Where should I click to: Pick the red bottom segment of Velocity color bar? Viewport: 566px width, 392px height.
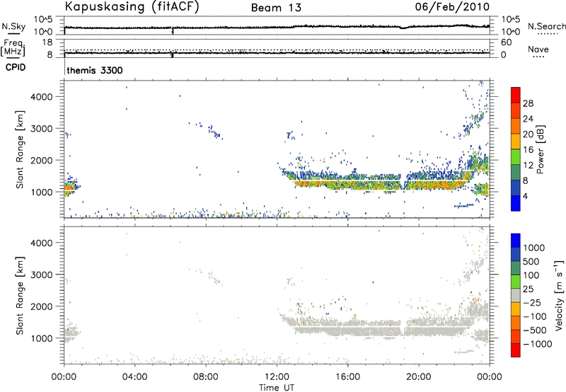pyautogui.click(x=516, y=350)
